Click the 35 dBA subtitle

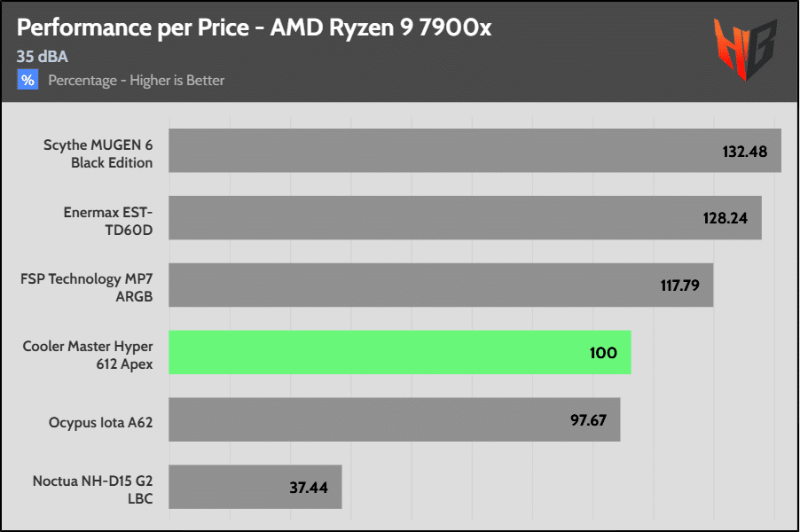coord(43,57)
